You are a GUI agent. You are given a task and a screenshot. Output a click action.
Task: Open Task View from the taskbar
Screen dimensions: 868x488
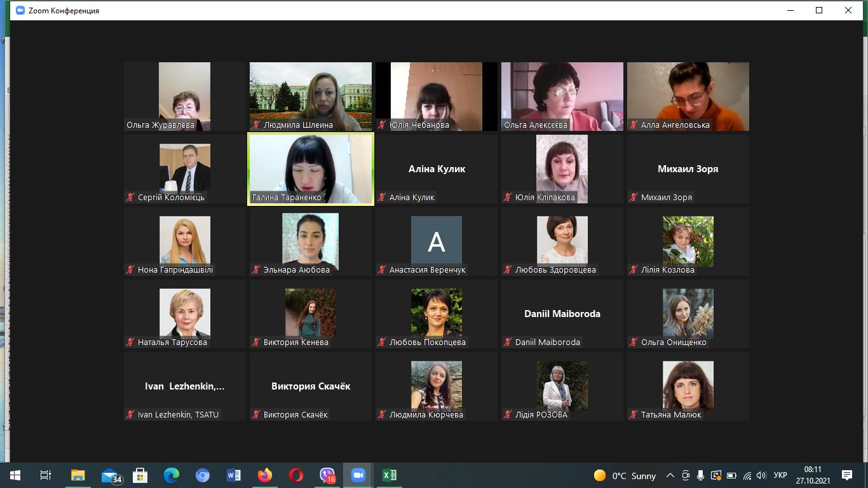click(46, 475)
